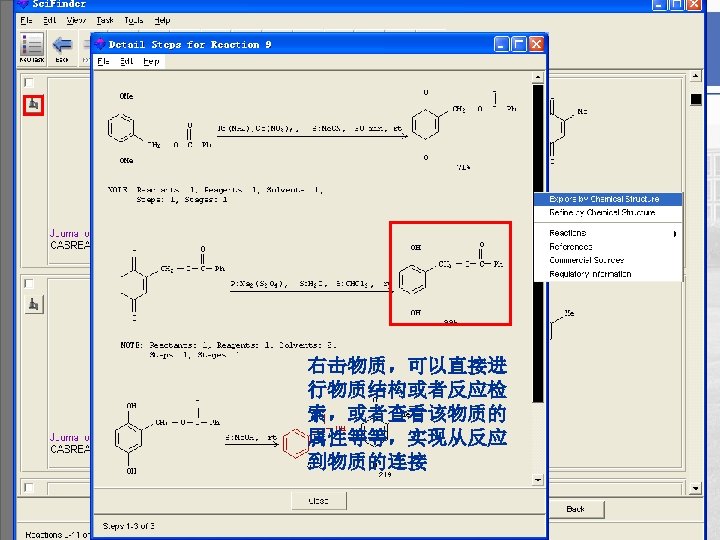Close the SciFinder main window
The height and width of the screenshot is (540, 720).
click(694, 5)
